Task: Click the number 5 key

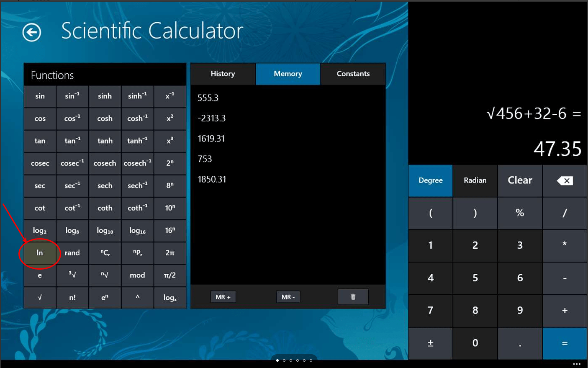Action: tap(475, 278)
